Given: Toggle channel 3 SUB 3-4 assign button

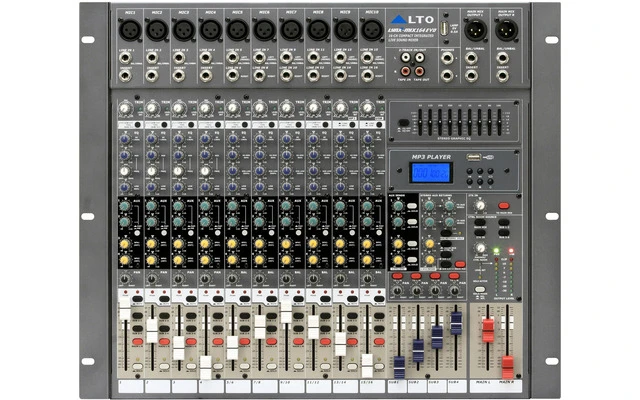Looking at the screenshot, I should [191, 329].
